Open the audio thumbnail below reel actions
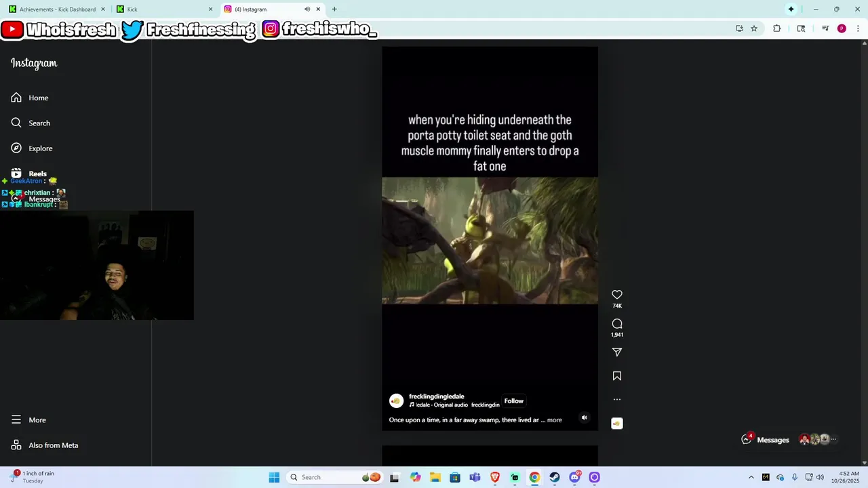The image size is (868, 488). (617, 424)
